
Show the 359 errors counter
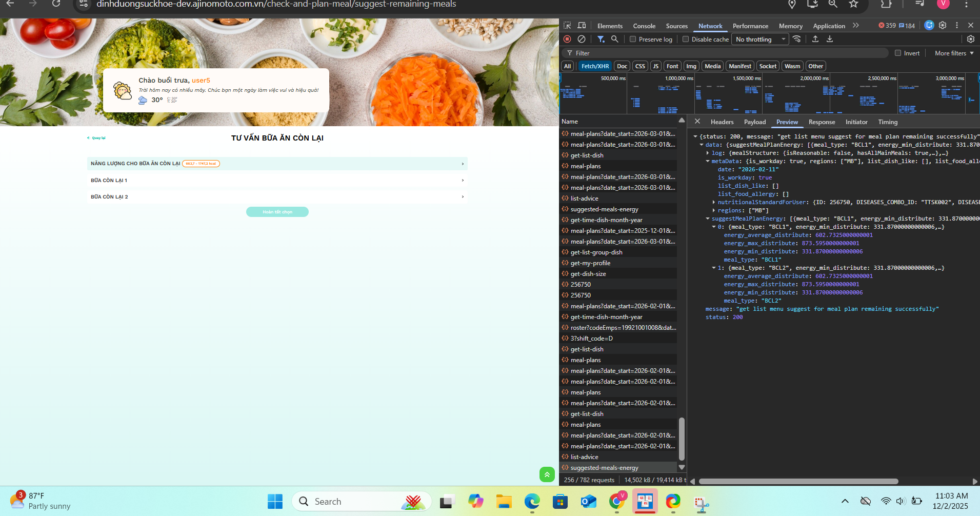(x=887, y=26)
